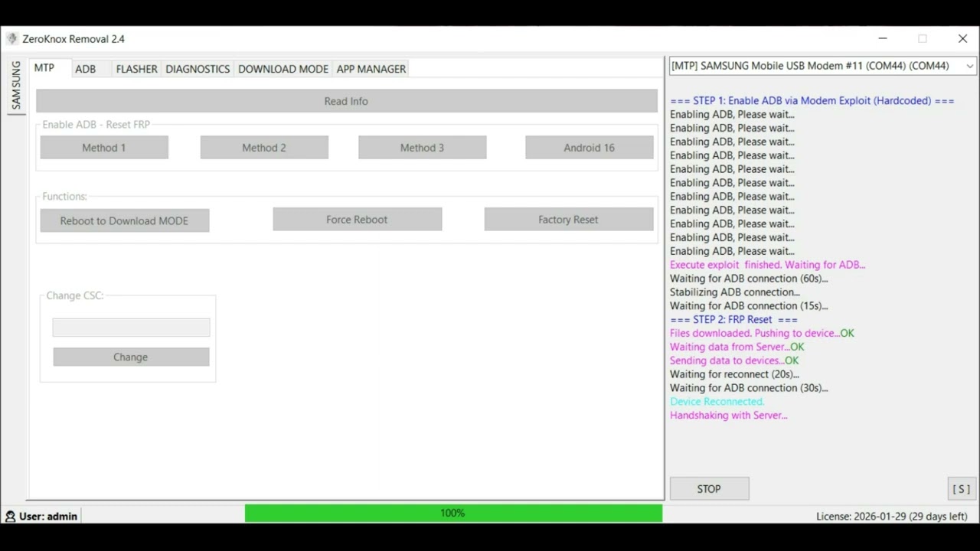
Task: Click the 'License: 2026-01-29 (29 days left)' text
Action: pyautogui.click(x=892, y=517)
